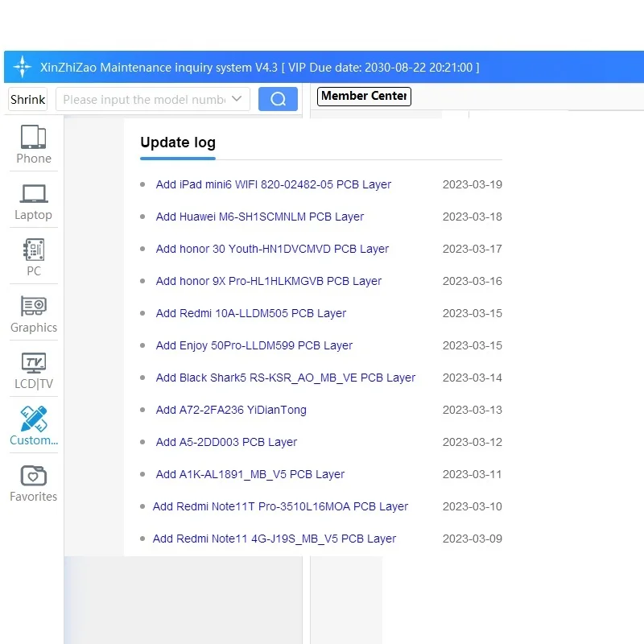This screenshot has width=644, height=644.
Task: Open Add Huawei M6-SH1SCMNLM PCB Layer link
Action: (259, 217)
